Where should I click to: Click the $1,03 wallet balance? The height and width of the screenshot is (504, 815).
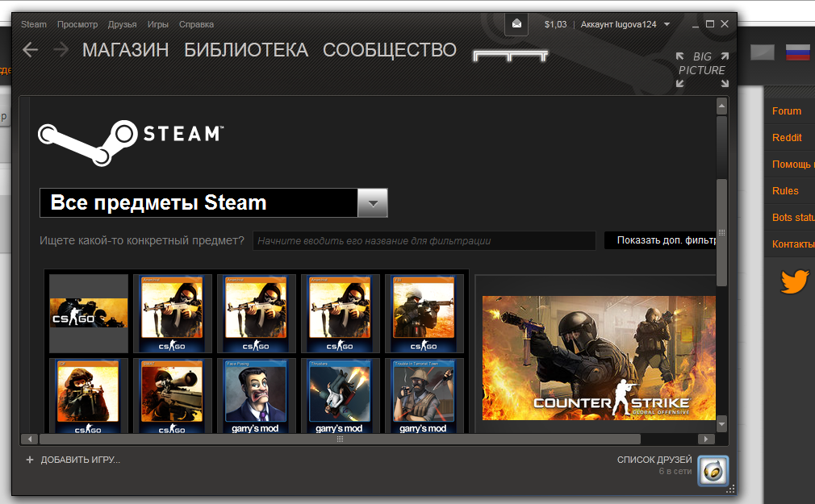click(556, 24)
